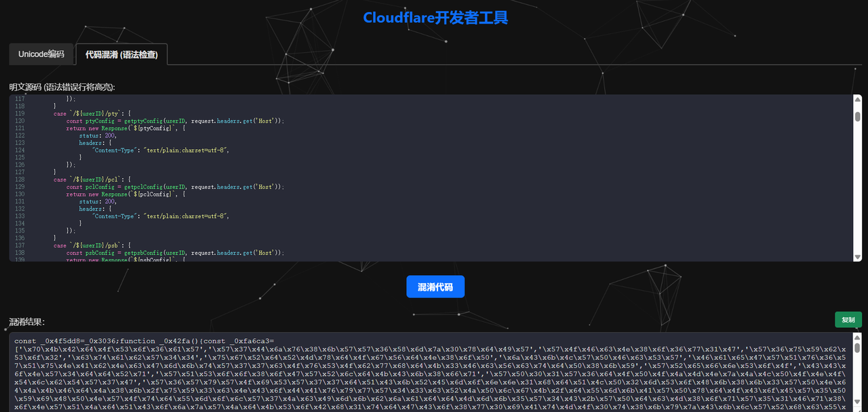Click the 混淆代码 button
The image size is (868, 412).
click(435, 287)
